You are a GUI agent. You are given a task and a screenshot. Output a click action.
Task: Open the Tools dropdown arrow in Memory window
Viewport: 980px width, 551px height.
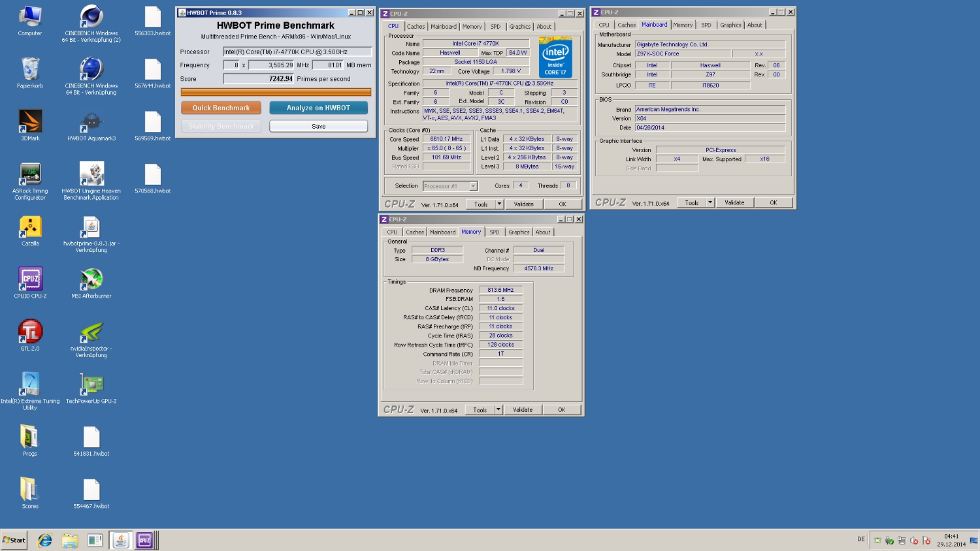pos(498,410)
